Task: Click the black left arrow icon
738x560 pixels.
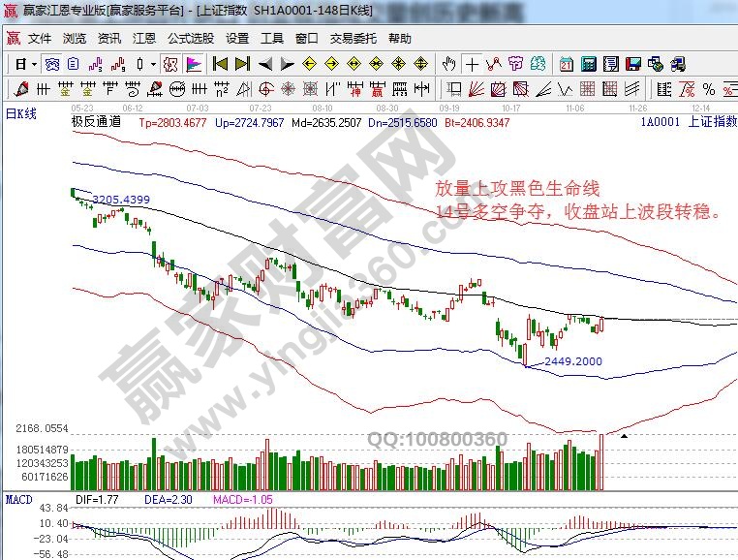Action: point(264,65)
